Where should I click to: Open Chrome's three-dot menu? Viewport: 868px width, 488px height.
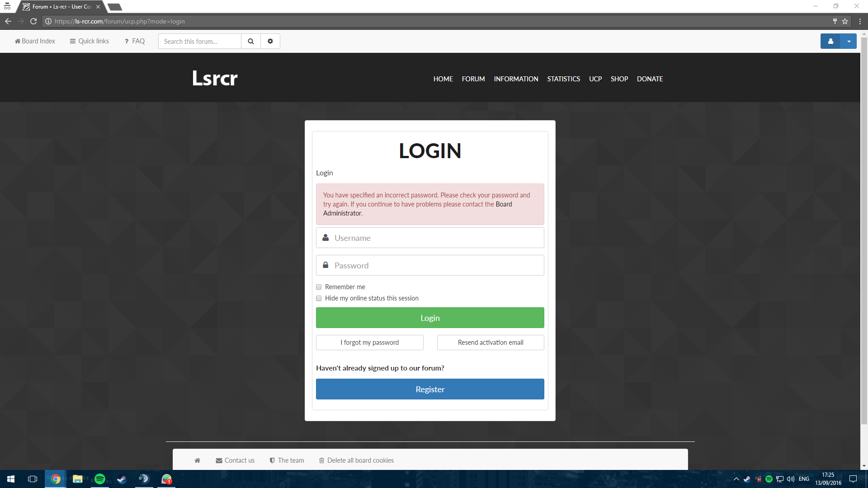coord(859,21)
